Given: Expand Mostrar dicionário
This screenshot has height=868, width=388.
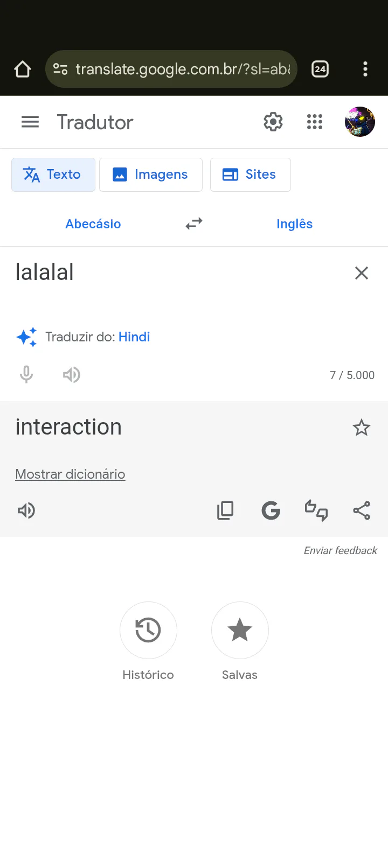Looking at the screenshot, I should point(70,474).
